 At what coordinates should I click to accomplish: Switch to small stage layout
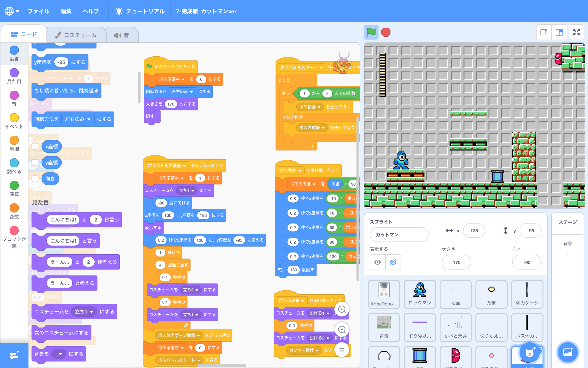(544, 32)
